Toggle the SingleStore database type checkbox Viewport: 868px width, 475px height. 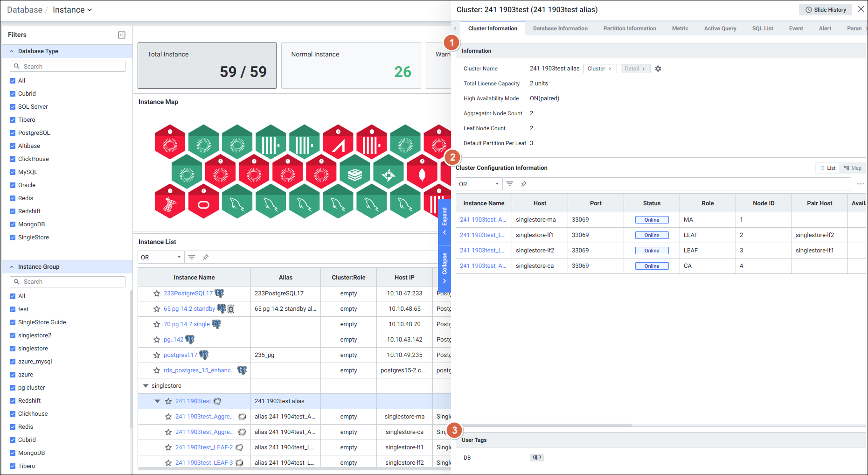(x=13, y=237)
